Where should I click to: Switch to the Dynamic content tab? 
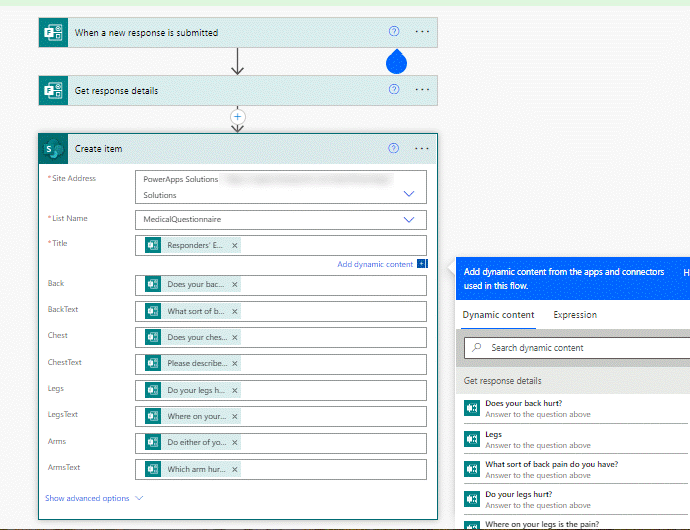498,315
